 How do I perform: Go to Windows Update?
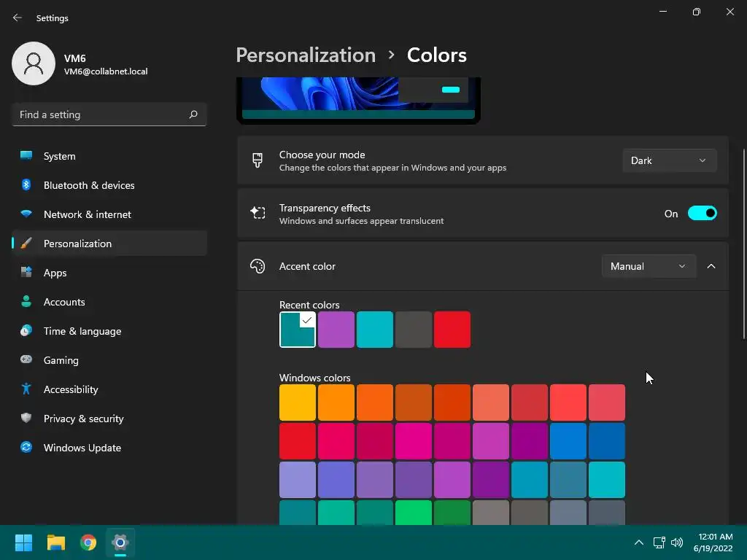pyautogui.click(x=109, y=447)
